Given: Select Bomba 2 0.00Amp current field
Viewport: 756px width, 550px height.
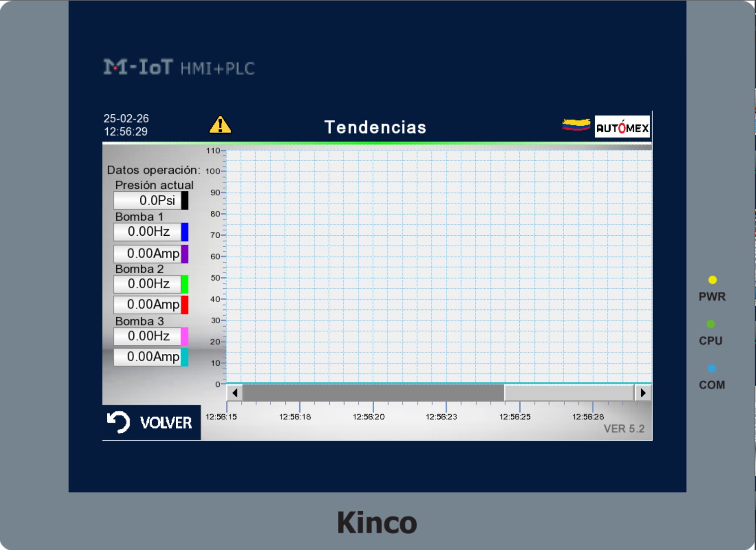Looking at the screenshot, I should tap(147, 305).
